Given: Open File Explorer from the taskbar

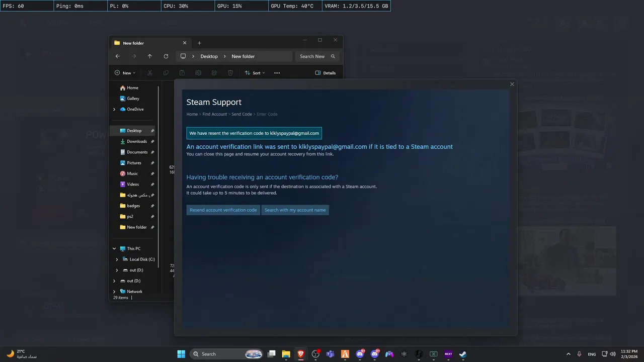Looking at the screenshot, I should click(286, 354).
